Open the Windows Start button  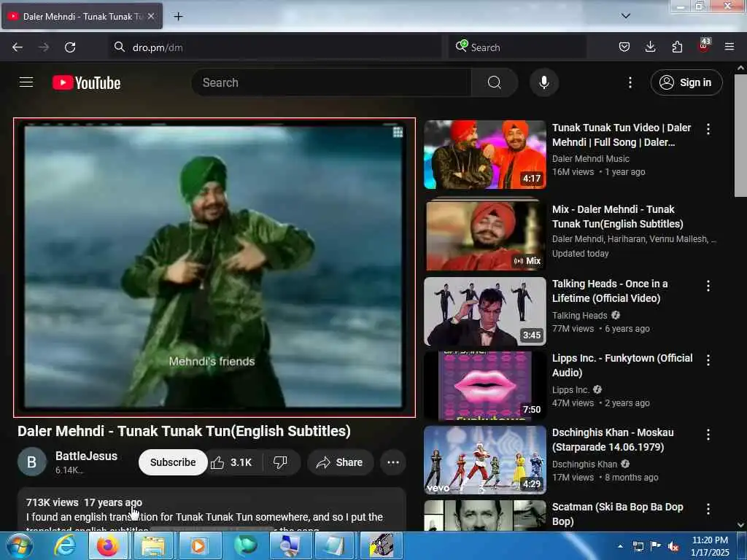point(18,546)
